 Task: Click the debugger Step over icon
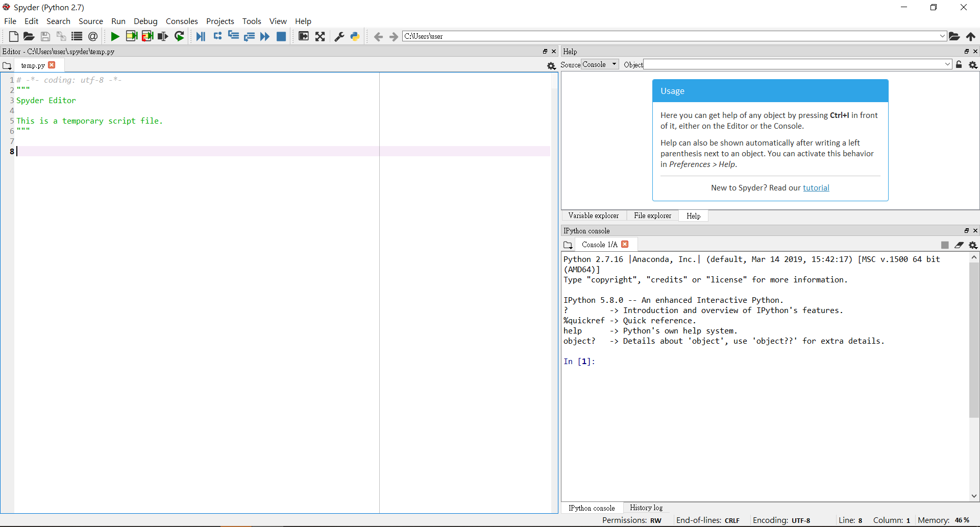[x=217, y=36]
